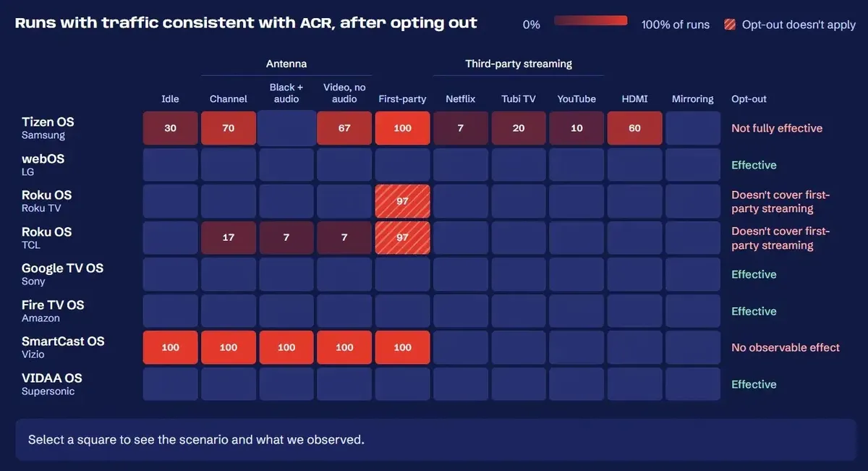The image size is (868, 471).
Task: Click the SmartCast OS Black + audio square
Action: coord(286,347)
